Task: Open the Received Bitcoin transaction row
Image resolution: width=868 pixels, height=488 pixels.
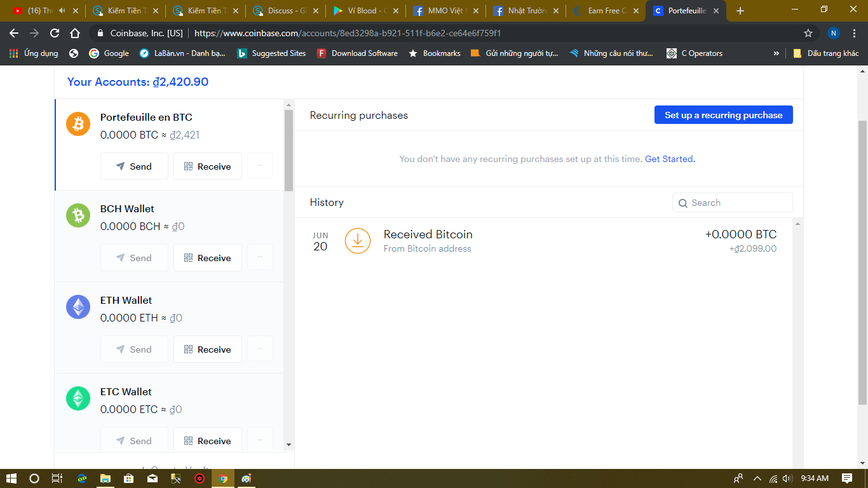Action: (544, 241)
